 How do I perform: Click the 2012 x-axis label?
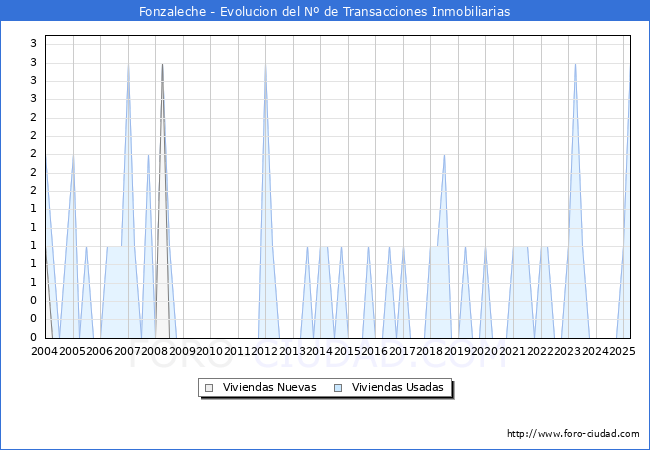click(x=264, y=351)
